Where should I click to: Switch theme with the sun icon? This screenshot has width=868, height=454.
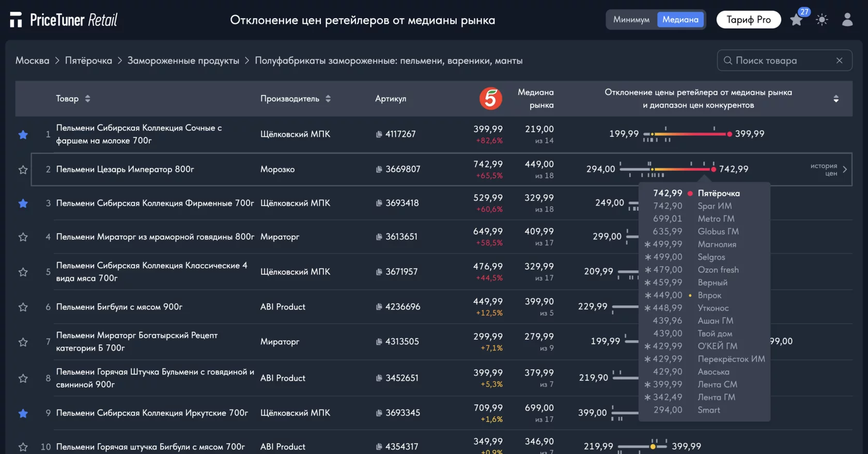tap(822, 20)
